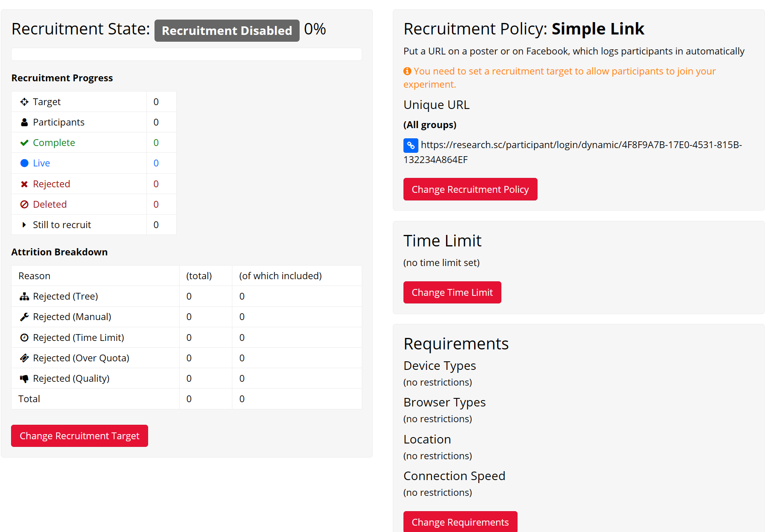Screen dimensions: 778x532
Task: Click the Deleted ban icon
Action: coord(24,205)
